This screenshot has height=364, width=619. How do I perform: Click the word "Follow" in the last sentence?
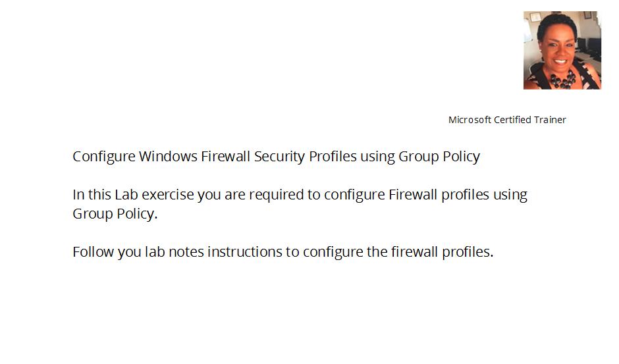tap(93, 252)
